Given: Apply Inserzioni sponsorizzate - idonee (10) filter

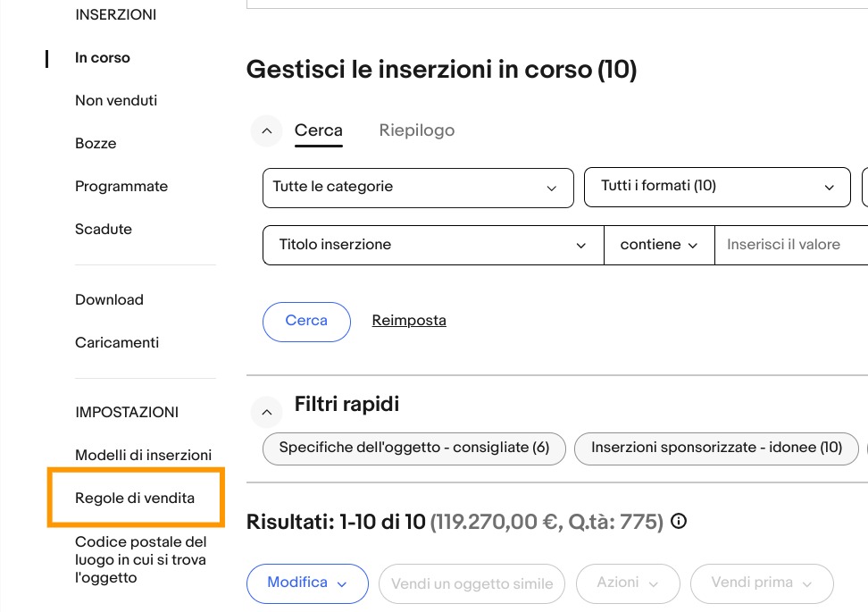Looking at the screenshot, I should click(x=716, y=449).
